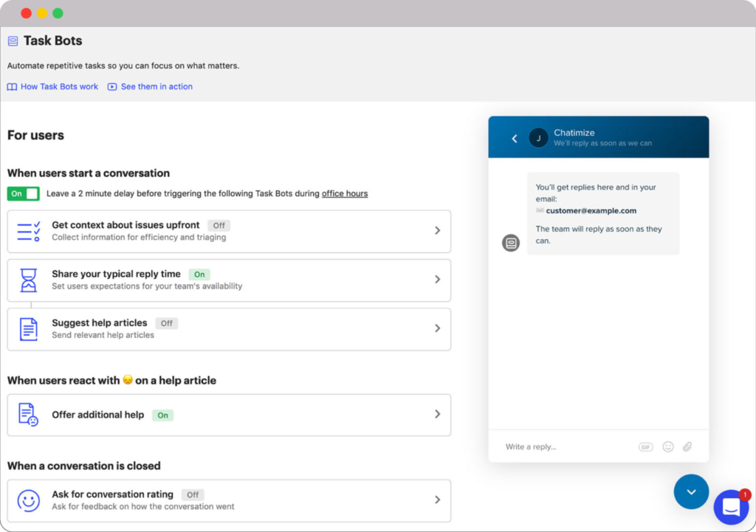Click the messenger avatar icon beside the preview message

click(x=511, y=242)
